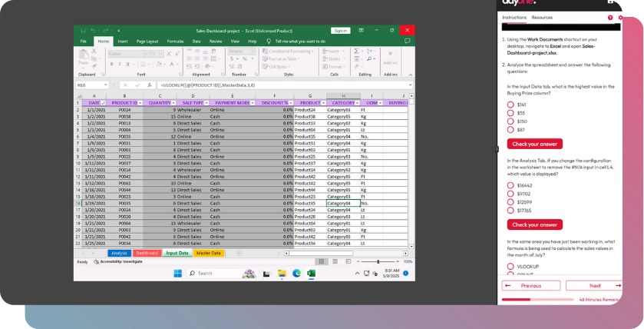Image resolution: width=644 pixels, height=329 pixels.
Task: Click the red help icon in instructions panel
Action: pyautogui.click(x=610, y=18)
